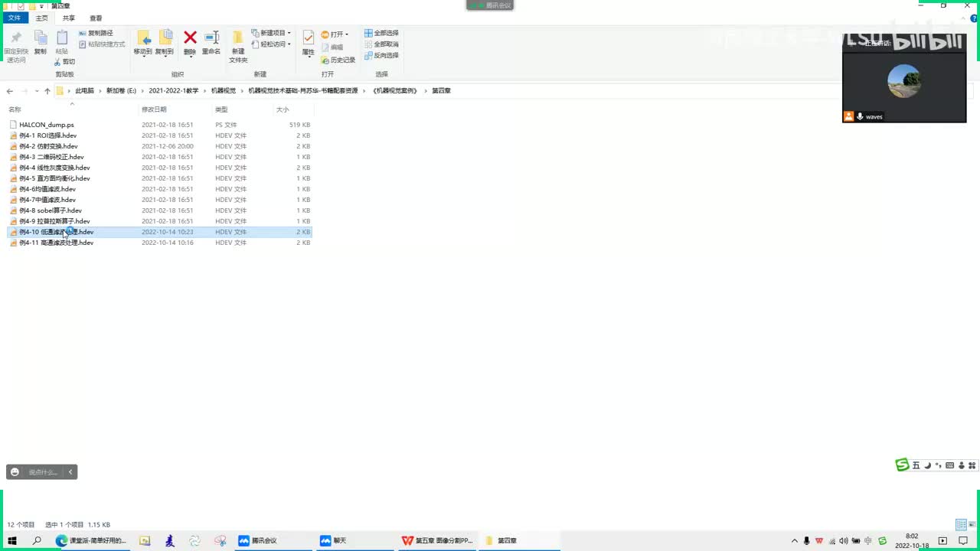
Task: Click the taskbar volume icon
Action: [843, 541]
